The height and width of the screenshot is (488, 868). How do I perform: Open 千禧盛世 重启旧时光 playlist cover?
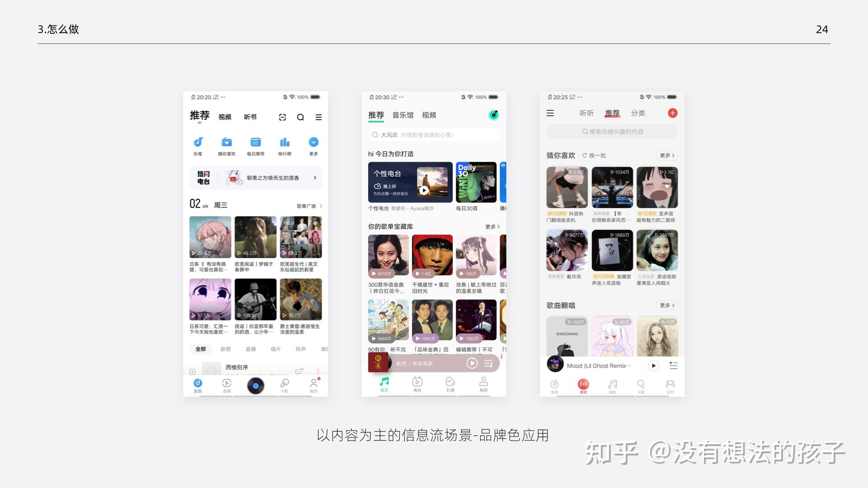[432, 255]
